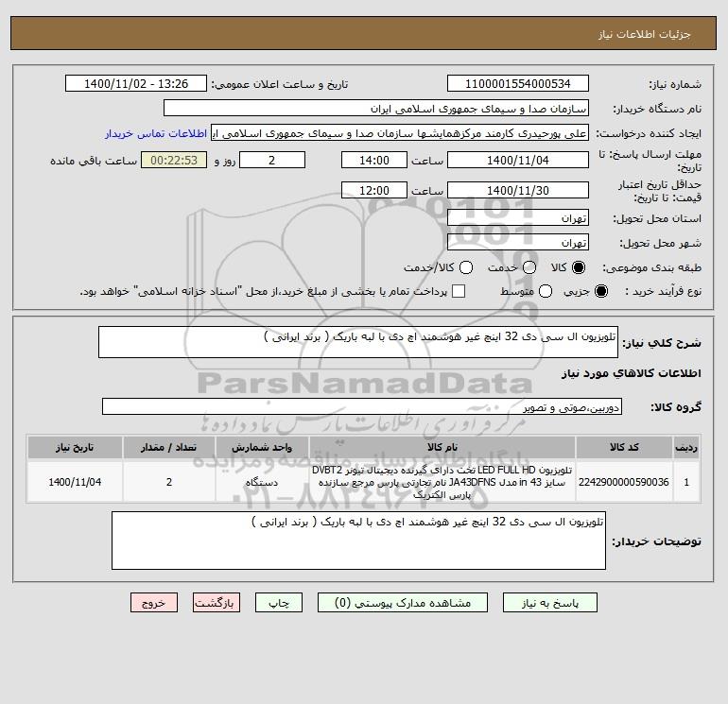Click the buyer organization name field
The width and height of the screenshot is (728, 704).
[376, 108]
